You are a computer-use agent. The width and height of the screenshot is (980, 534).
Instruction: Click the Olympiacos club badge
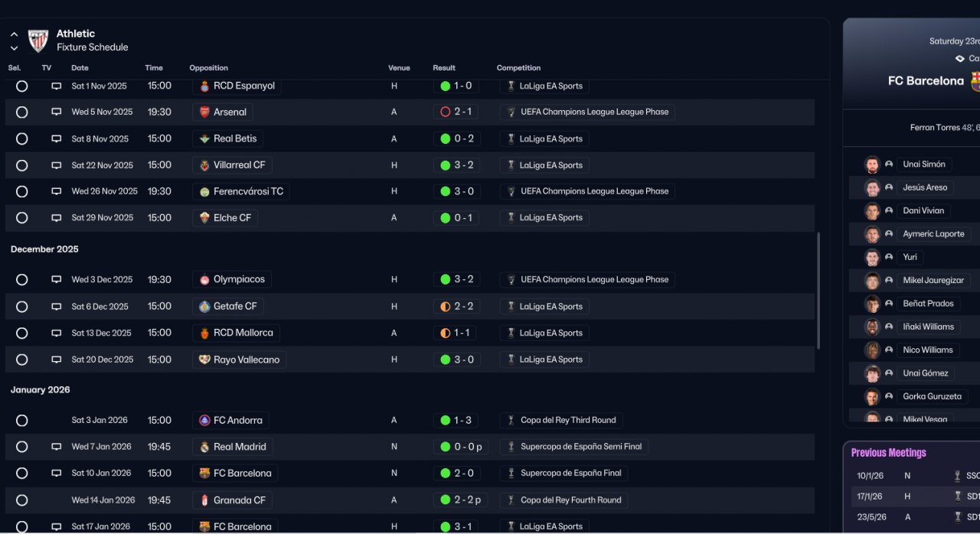[x=204, y=280]
